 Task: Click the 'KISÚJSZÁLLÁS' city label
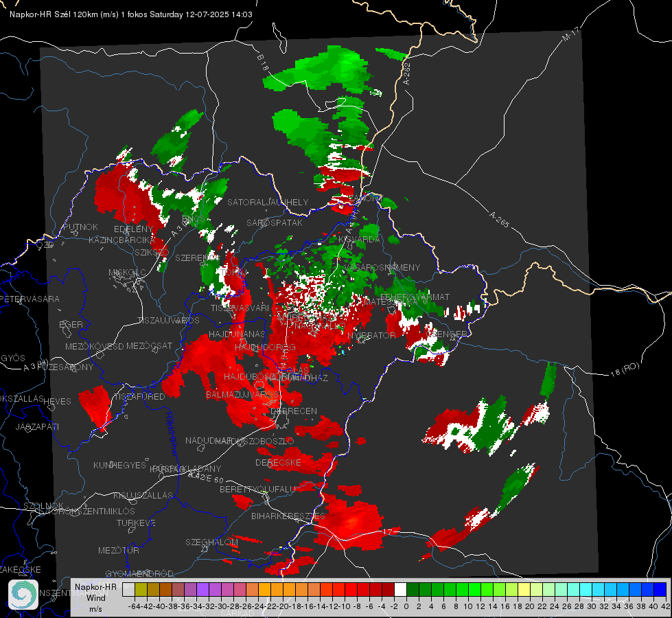pyautogui.click(x=143, y=495)
